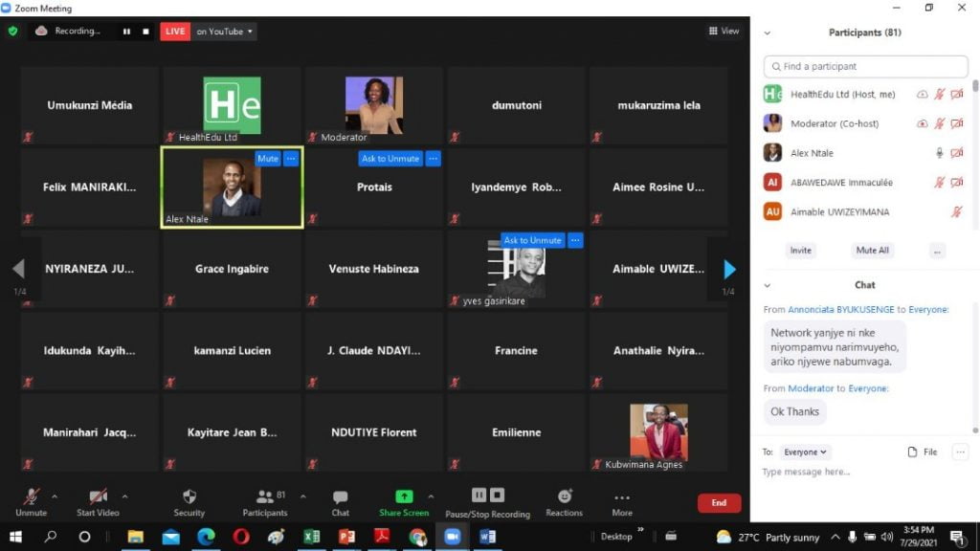Stop the cloud recording in top bar
This screenshot has width=980, height=551.
coord(145,32)
